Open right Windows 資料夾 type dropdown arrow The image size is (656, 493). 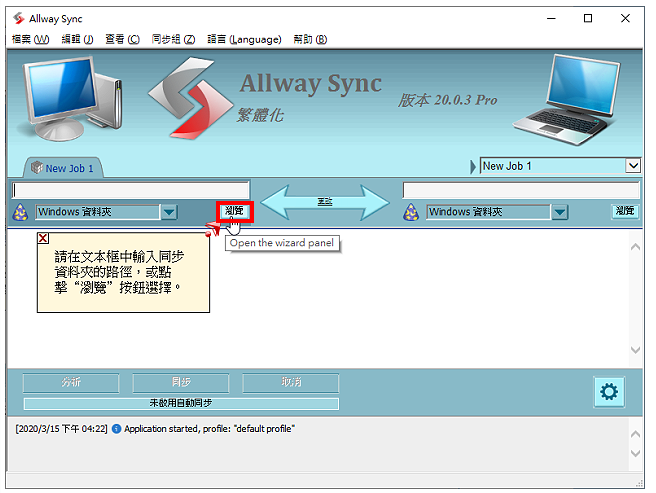tap(560, 212)
